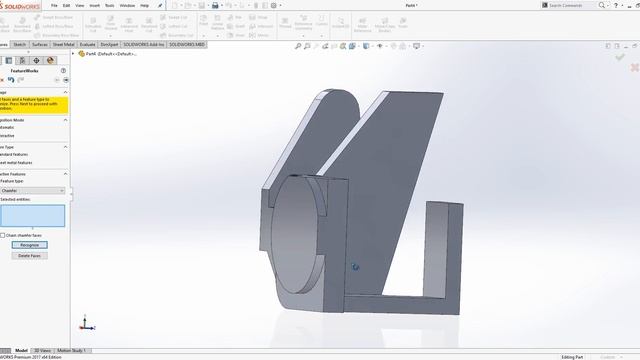Click the green OK checkmark in viewport corner
This screenshot has height=360, width=640.
pyautogui.click(x=620, y=57)
